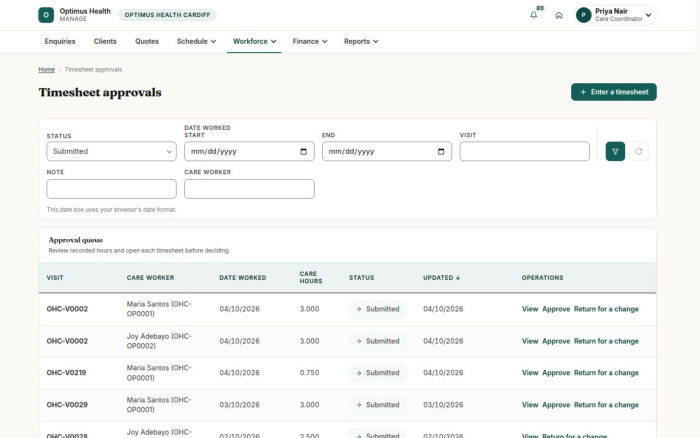Approve the OHC-V0029 timesheet
The height and width of the screenshot is (438, 700).
pos(556,405)
